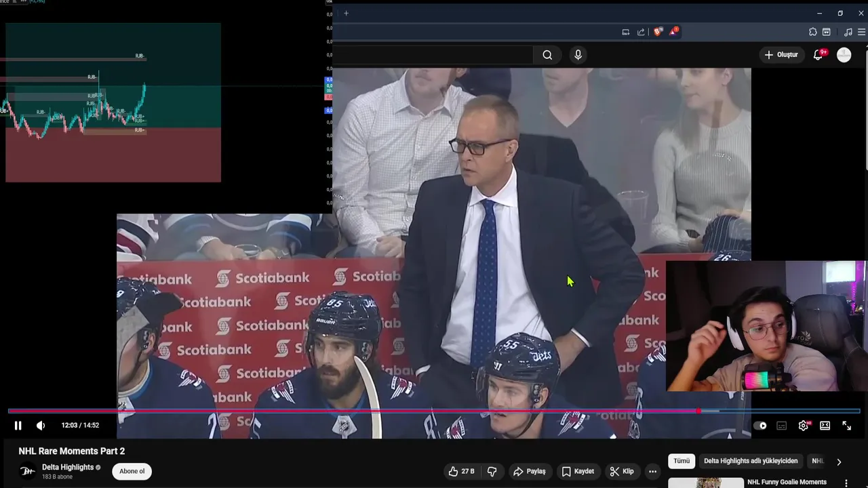This screenshot has width=868, height=488.
Task: Click into the YouTube search field
Action: [433, 55]
